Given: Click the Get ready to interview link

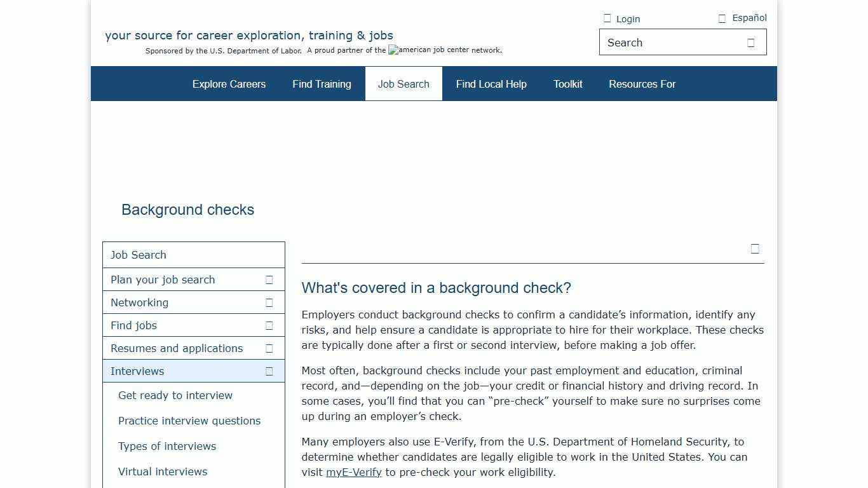Looking at the screenshot, I should pos(175,395).
